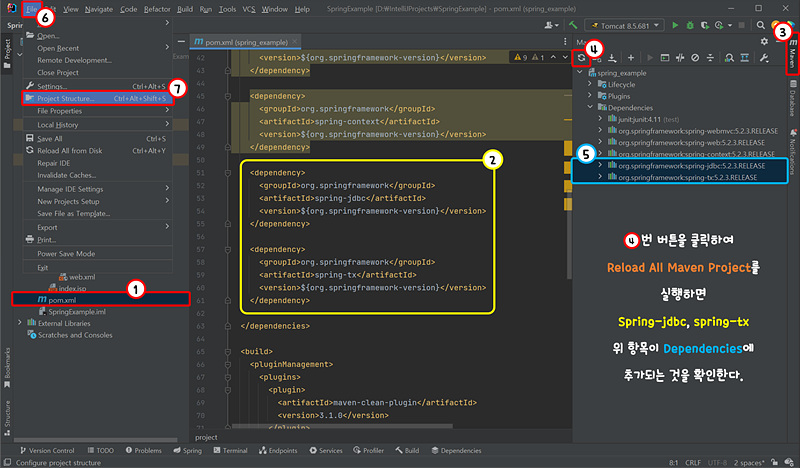Select Reload All from Disk entry
Screen dimensions: 800x468
(97, 151)
